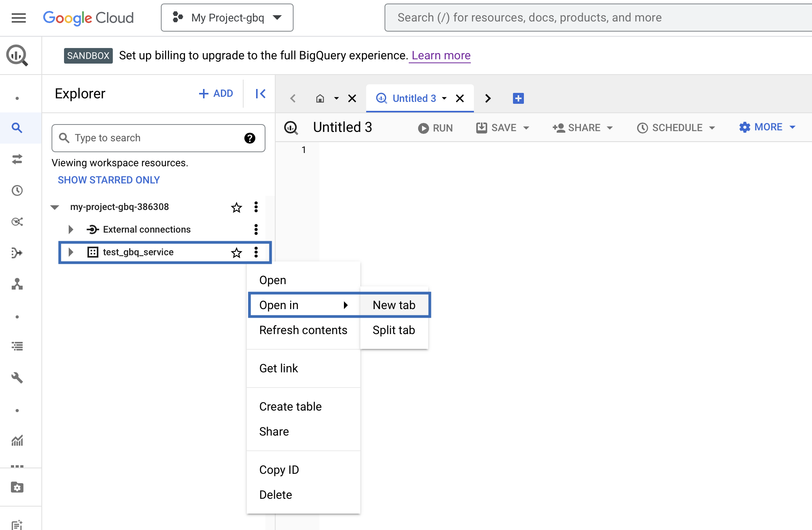Collapse the Explorer panel
Image resolution: width=812 pixels, height=530 pixels.
pyautogui.click(x=260, y=94)
